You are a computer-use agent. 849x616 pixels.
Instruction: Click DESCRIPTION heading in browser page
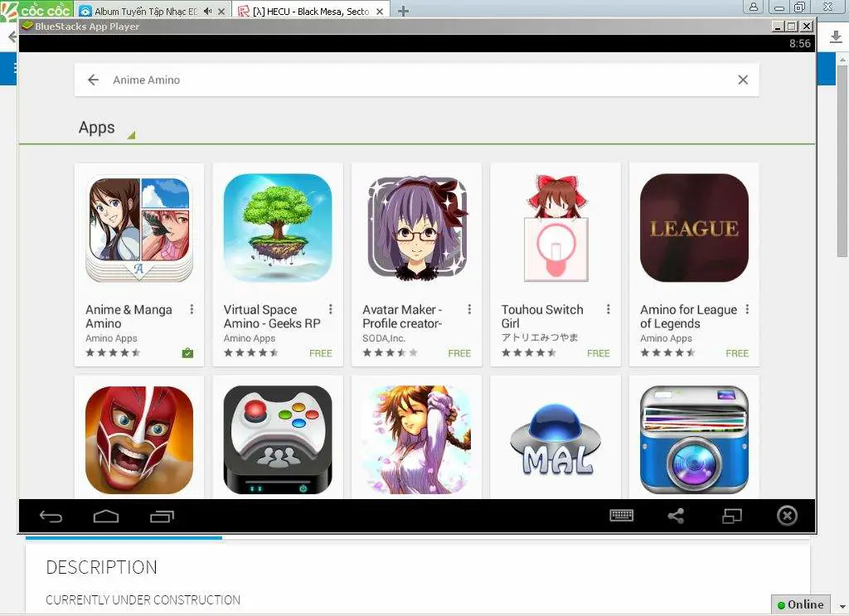(x=102, y=567)
